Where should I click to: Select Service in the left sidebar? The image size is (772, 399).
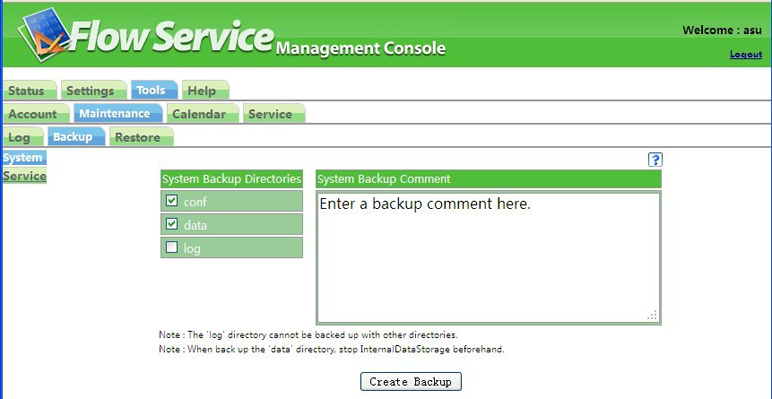[25, 176]
